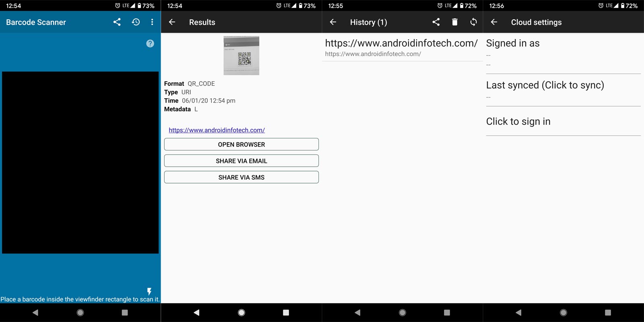Tap 'Last synced (Click to sync)' option
Image resolution: width=644 pixels, height=322 pixels.
[563, 91]
